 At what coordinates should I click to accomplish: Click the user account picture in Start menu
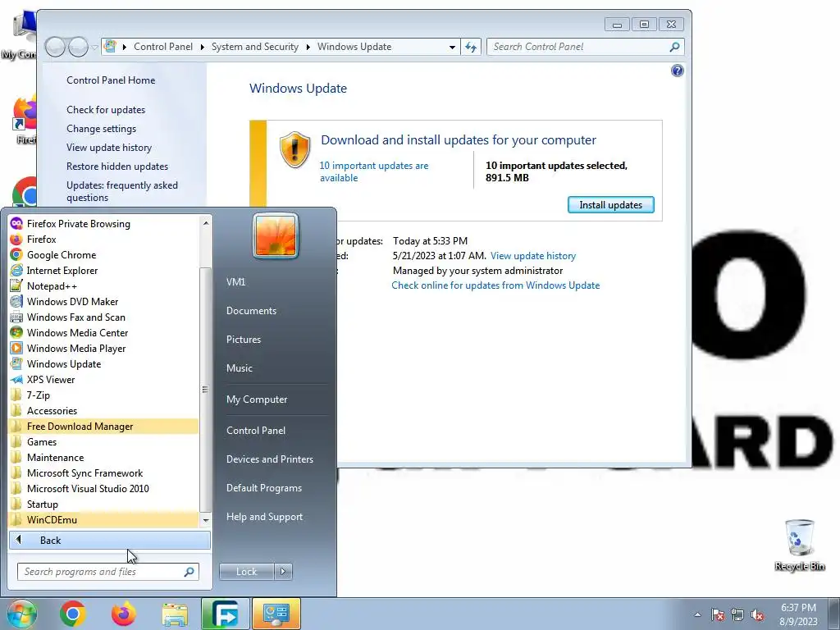coord(276,235)
